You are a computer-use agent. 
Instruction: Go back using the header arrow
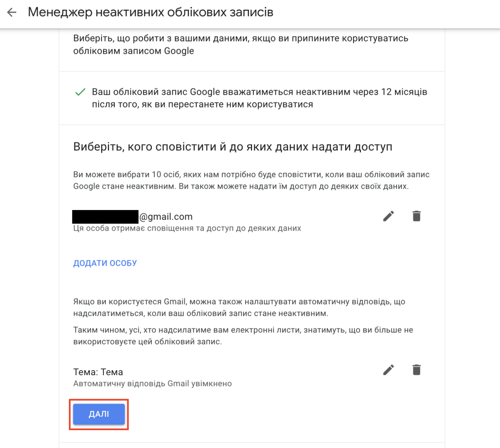[12, 12]
